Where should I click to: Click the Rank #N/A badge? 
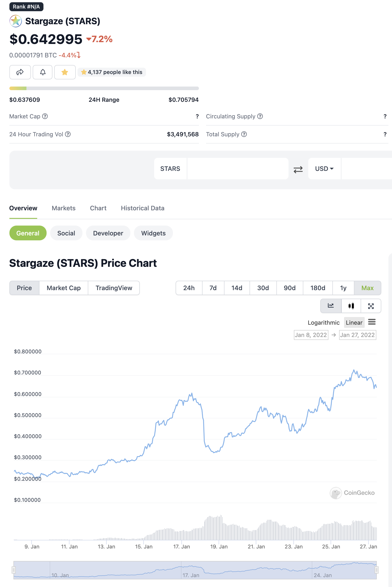click(26, 7)
